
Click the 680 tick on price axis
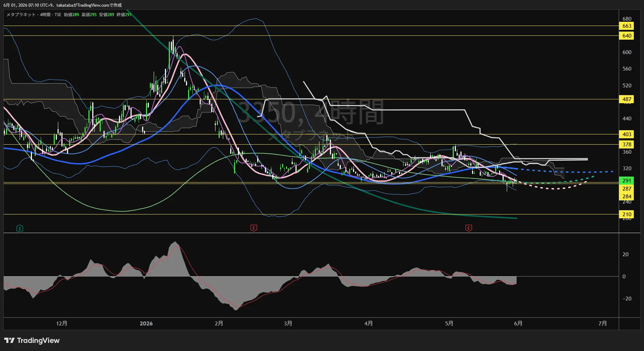(x=627, y=19)
